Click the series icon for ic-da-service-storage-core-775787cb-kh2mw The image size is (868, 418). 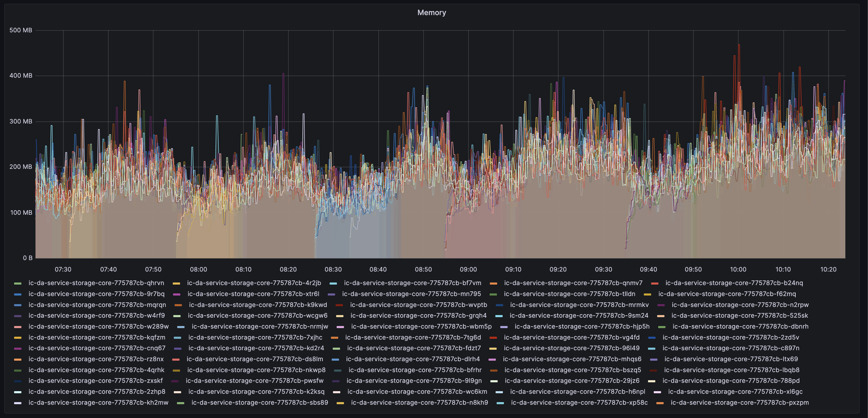click(x=17, y=402)
